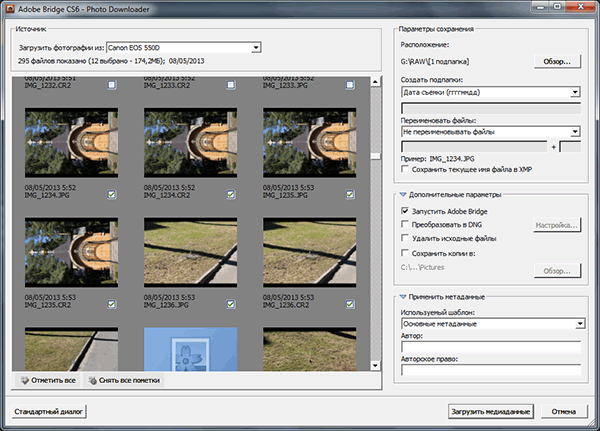Collapse Дополнительные параметры section

(x=403, y=194)
